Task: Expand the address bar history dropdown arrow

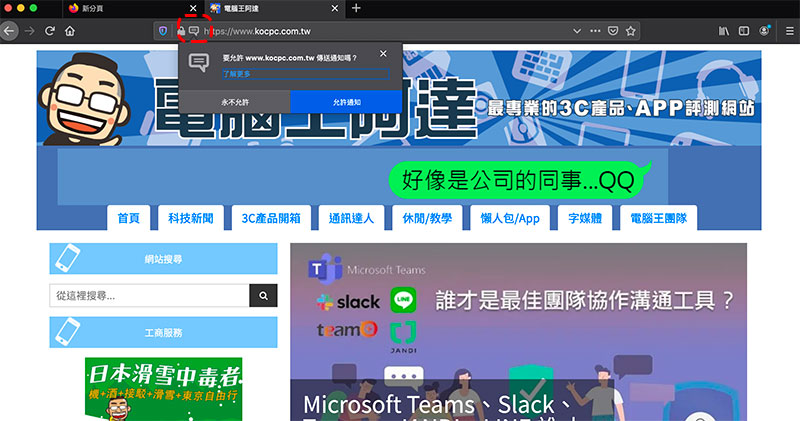Action: [x=576, y=31]
